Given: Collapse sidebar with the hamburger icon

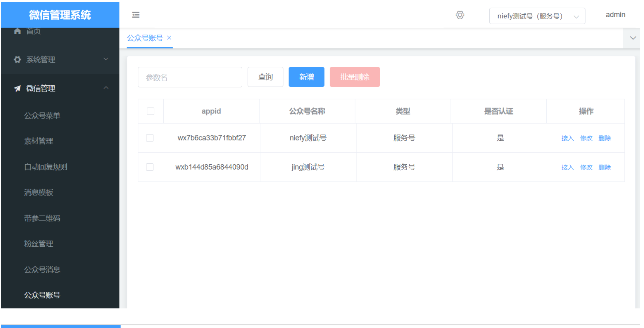Looking at the screenshot, I should coord(135,15).
